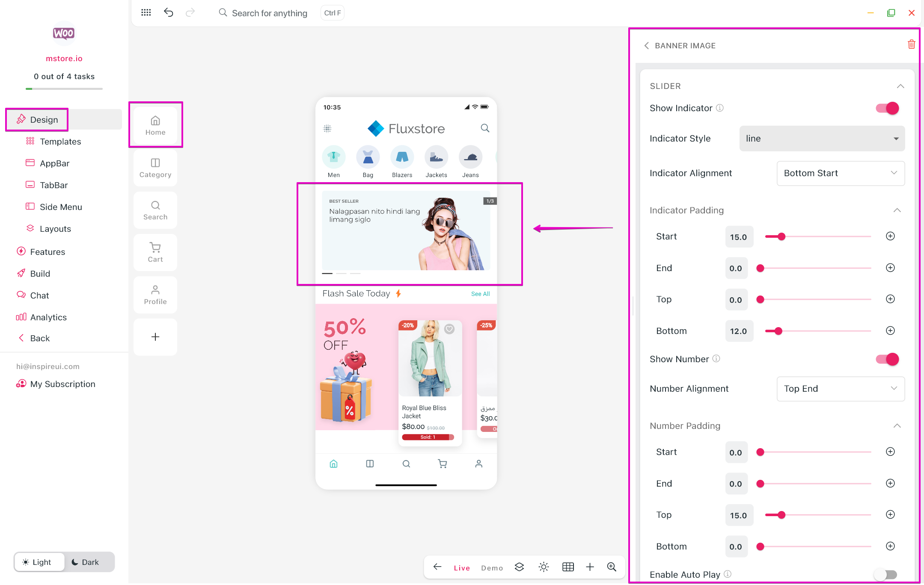Open the apps grid menu icon
This screenshot has width=924, height=585.
coord(146,12)
